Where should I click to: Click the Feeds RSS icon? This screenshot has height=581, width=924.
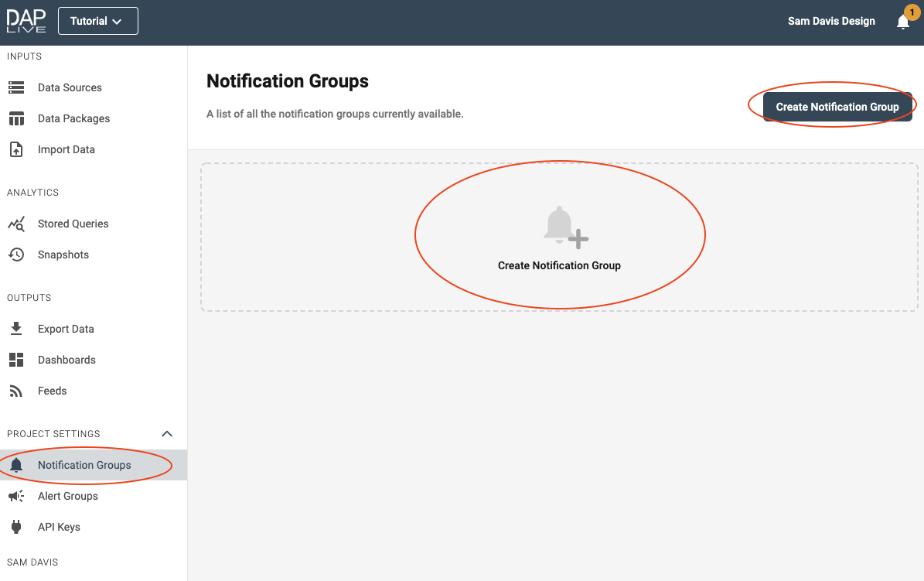point(16,391)
